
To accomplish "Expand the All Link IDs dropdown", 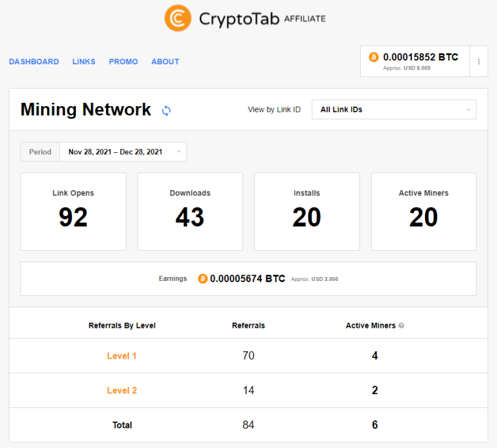I will click(x=394, y=110).
